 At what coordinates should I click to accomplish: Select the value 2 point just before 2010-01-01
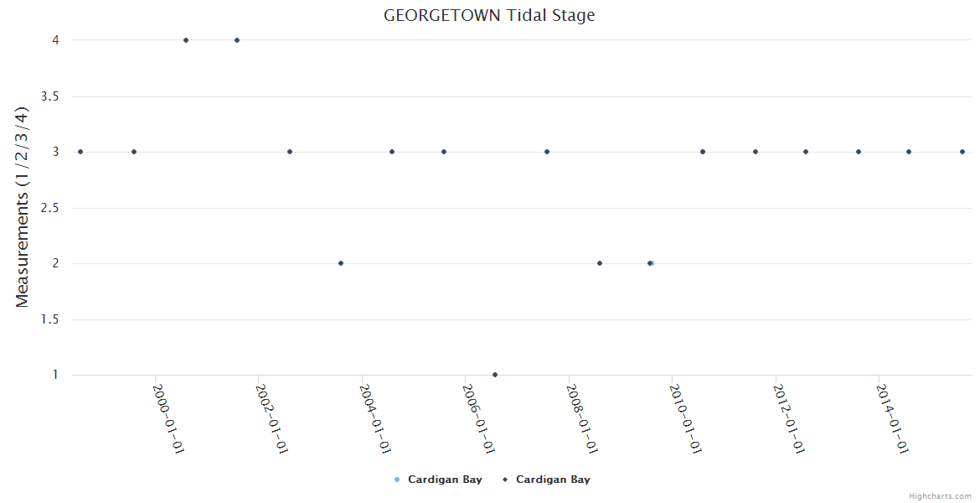point(650,263)
